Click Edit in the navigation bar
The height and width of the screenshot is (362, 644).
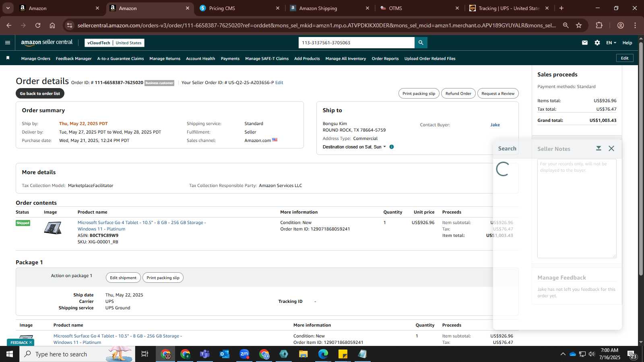(x=625, y=58)
